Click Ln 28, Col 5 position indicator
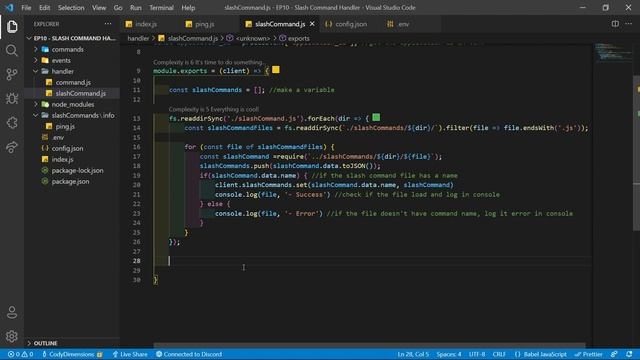This screenshot has height=360, width=640. pyautogui.click(x=413, y=354)
